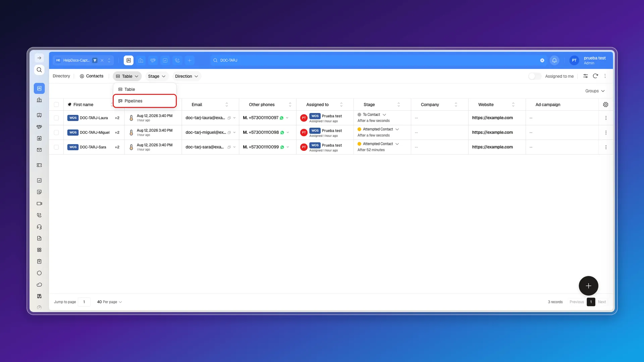Image resolution: width=644 pixels, height=362 pixels.
Task: Clear the DOC-TARJ search query
Action: click(542, 60)
